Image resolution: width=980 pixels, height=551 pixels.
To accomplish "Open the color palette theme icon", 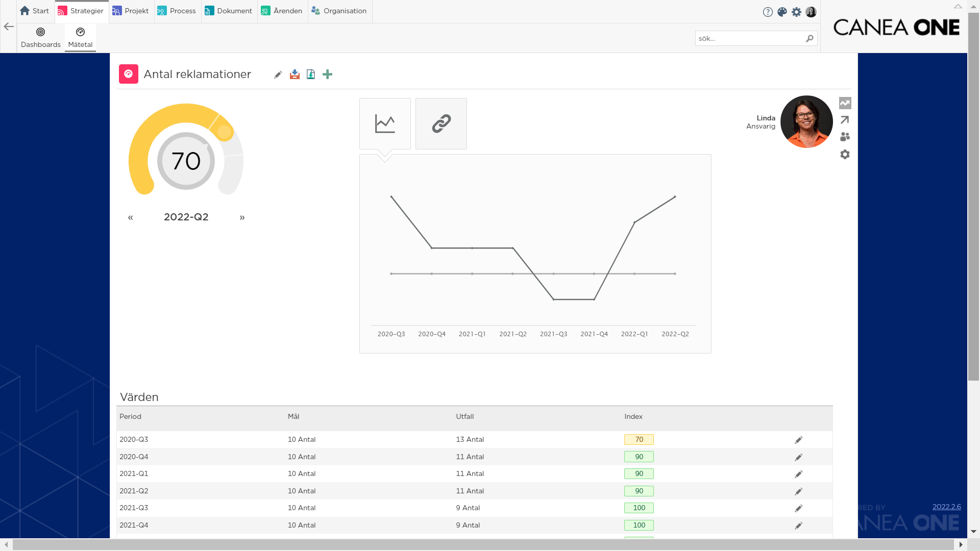I will tap(782, 12).
